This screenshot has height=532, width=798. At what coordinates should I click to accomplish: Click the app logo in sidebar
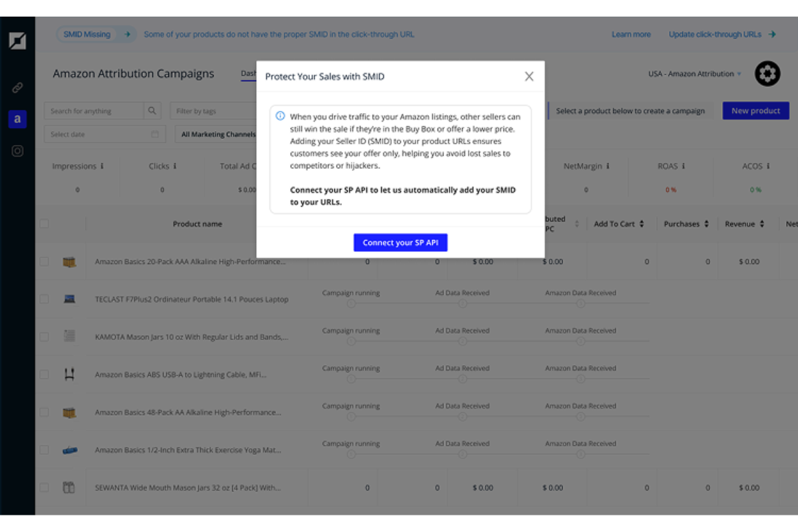tap(17, 41)
